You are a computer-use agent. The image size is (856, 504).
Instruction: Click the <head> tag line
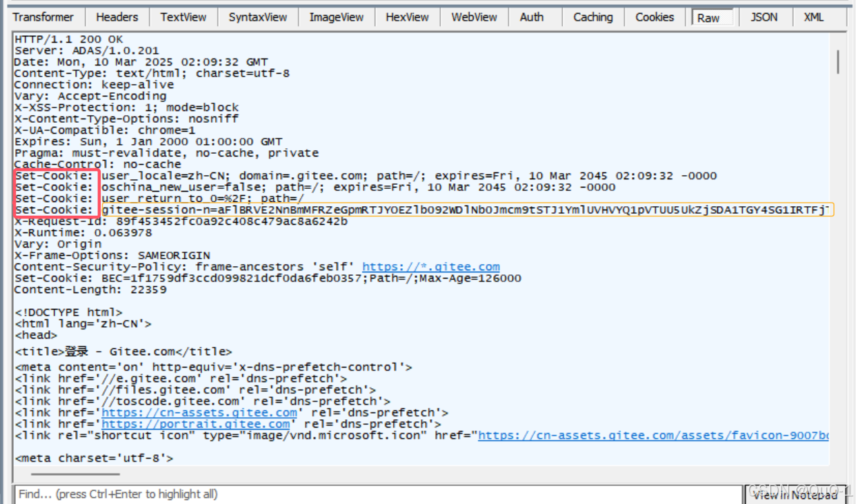[x=35, y=335]
